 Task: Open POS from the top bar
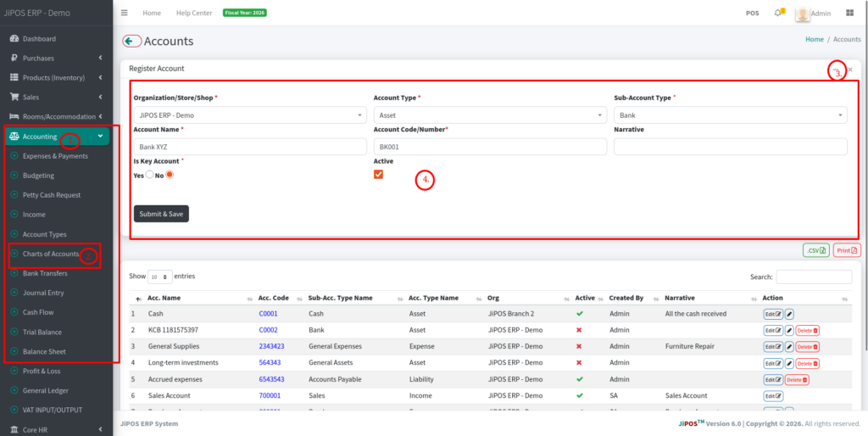pyautogui.click(x=753, y=14)
